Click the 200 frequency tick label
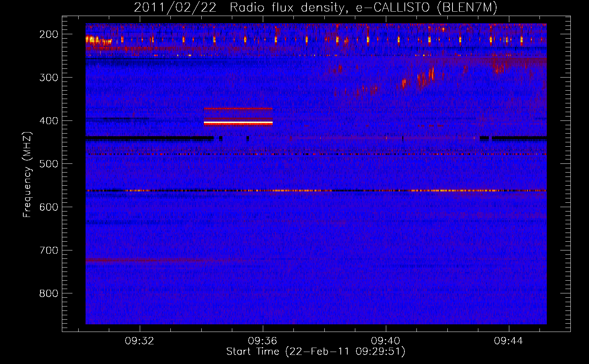 pos(49,34)
